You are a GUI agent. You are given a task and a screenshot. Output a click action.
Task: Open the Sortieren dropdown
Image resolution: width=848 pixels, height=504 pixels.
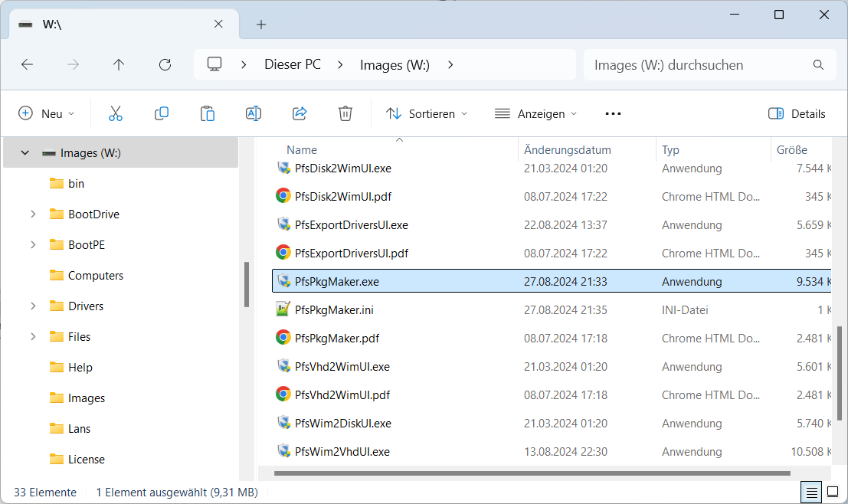pos(427,113)
